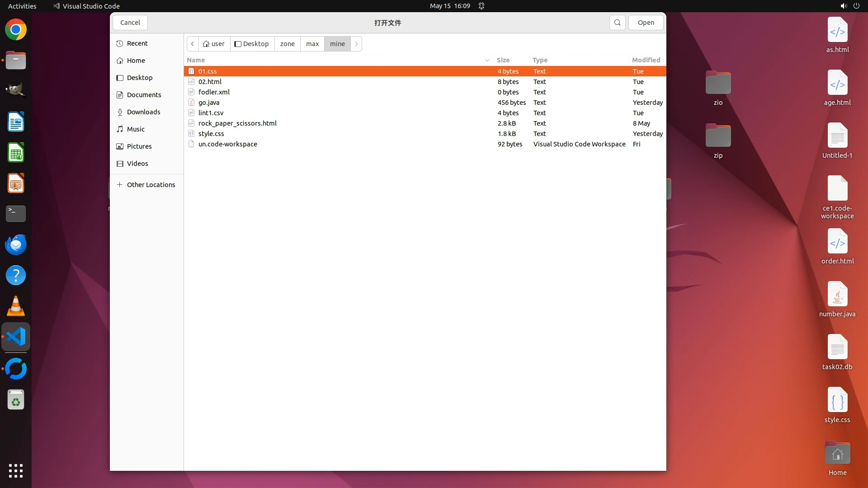This screenshot has width=868, height=488.
Task: Choose the un.code-workspace file
Action: 227,144
